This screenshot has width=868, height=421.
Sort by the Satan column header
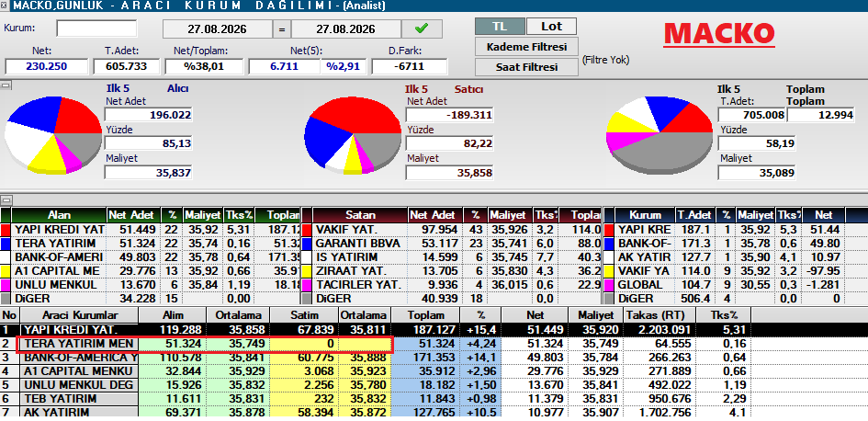coord(360,215)
